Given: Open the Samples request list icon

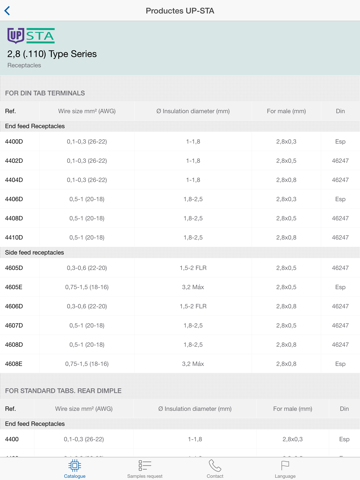Looking at the screenshot, I should pos(145,465).
